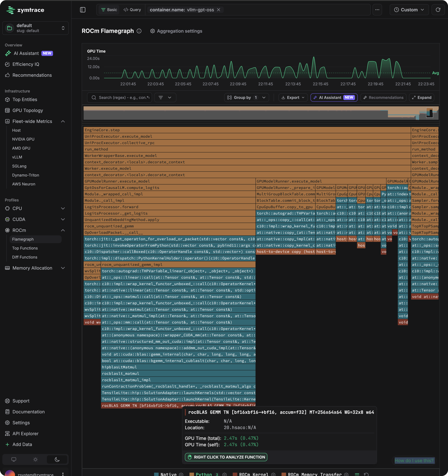This screenshot has width=448, height=476.
Task: Toggle Python frames in the legend
Action: click(201, 474)
